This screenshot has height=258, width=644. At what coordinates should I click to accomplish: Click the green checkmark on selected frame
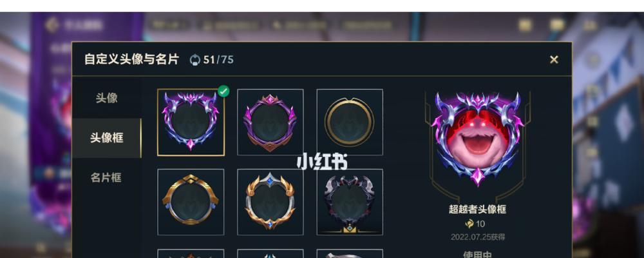pyautogui.click(x=223, y=91)
